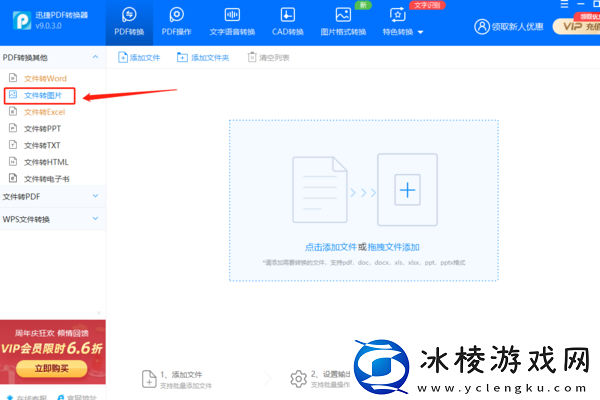Open the 文字语音转换 tab
This screenshot has height=400, width=600.
tap(232, 23)
